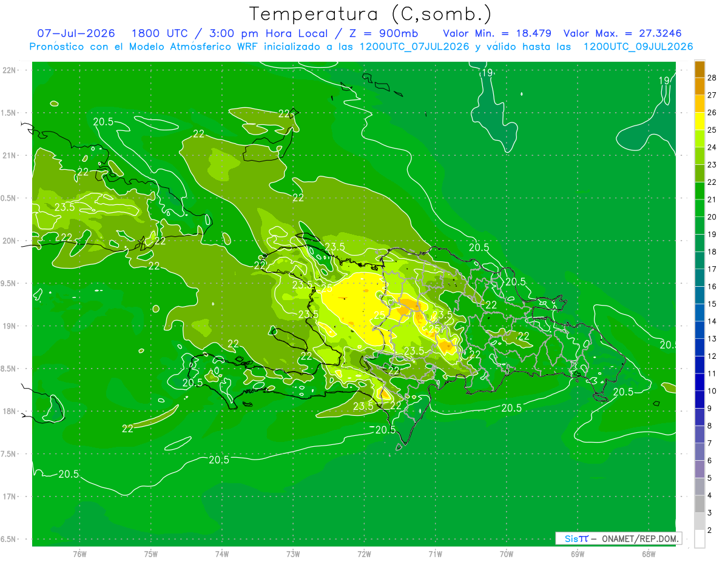Click the colorbar label '18'
Image resolution: width=728 pixels, height=562 pixels.
coord(712,252)
